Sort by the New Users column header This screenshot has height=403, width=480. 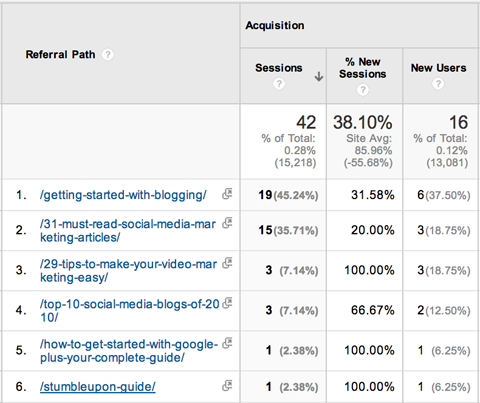point(438,68)
